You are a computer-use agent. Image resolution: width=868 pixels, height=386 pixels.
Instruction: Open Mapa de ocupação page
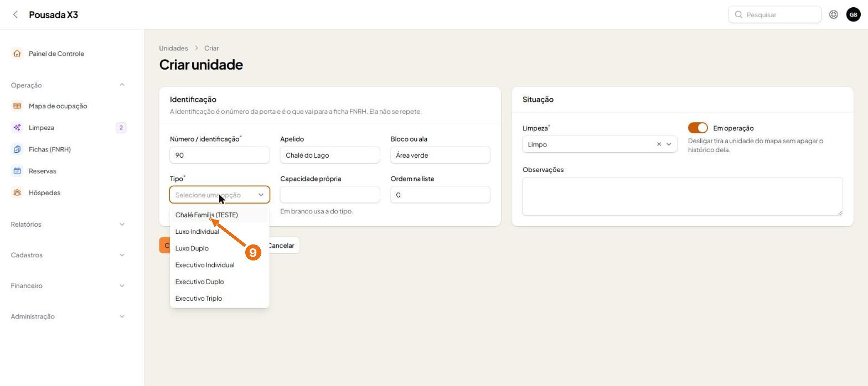(x=58, y=106)
